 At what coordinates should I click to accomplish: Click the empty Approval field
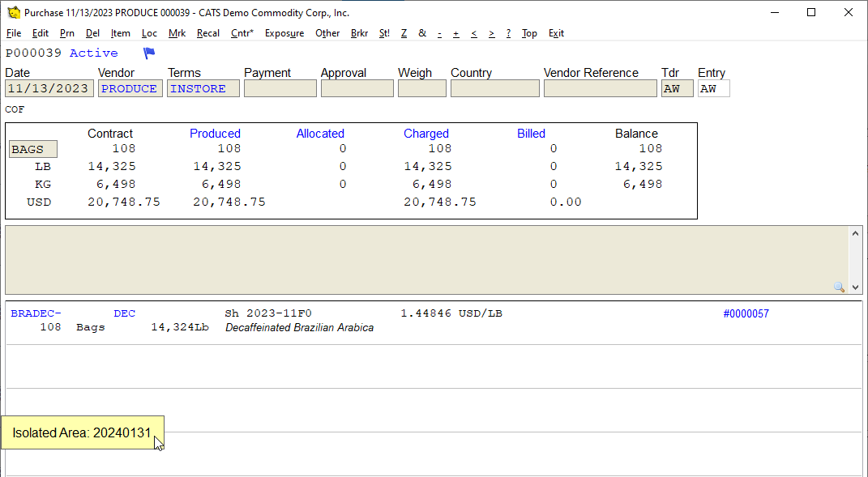[x=357, y=88]
